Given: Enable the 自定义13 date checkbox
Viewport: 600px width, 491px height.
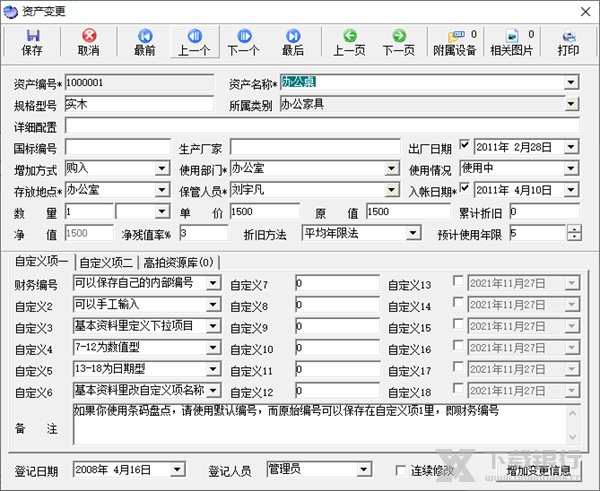Looking at the screenshot, I should point(458,281).
